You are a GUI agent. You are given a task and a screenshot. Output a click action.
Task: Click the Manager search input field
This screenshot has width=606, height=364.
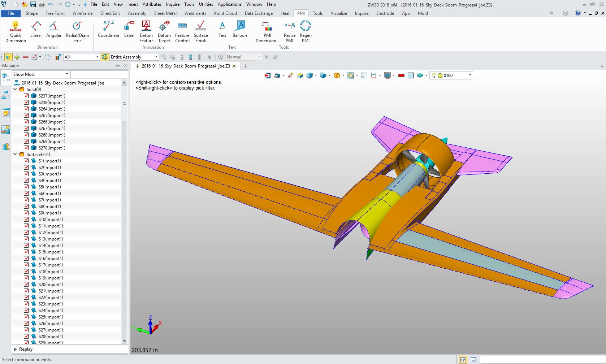[x=99, y=74]
